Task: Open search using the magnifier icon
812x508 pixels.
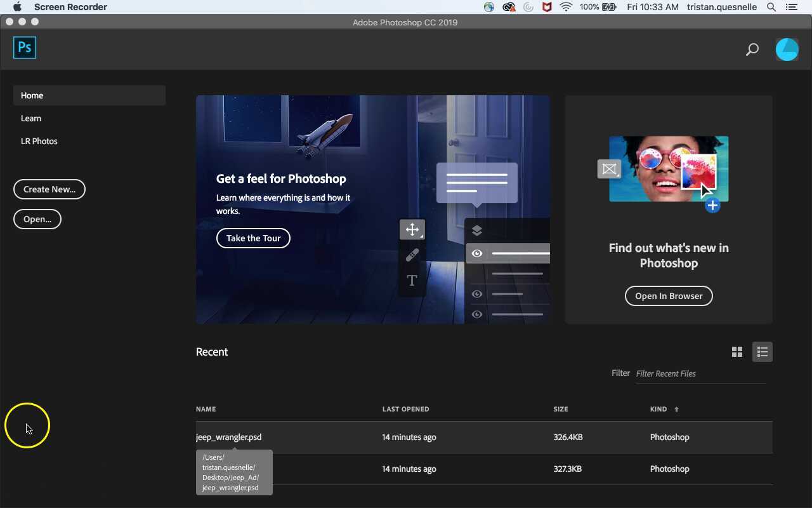Action: (752, 49)
